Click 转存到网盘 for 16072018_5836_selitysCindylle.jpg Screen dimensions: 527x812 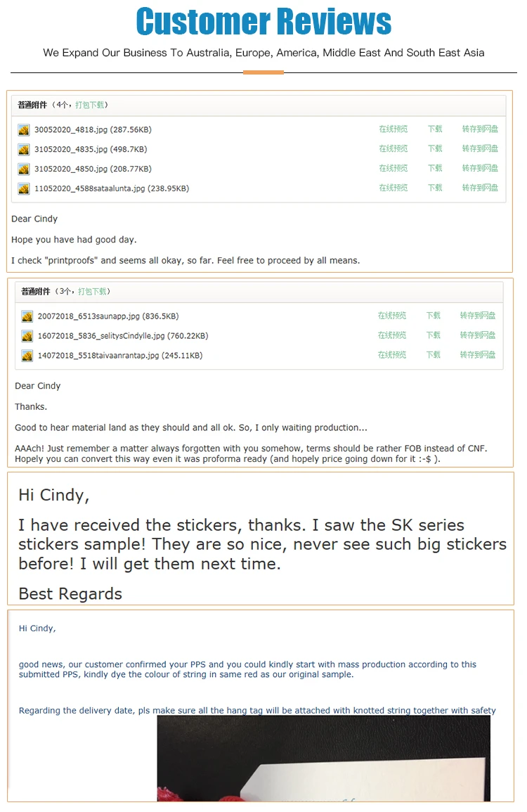coord(478,336)
